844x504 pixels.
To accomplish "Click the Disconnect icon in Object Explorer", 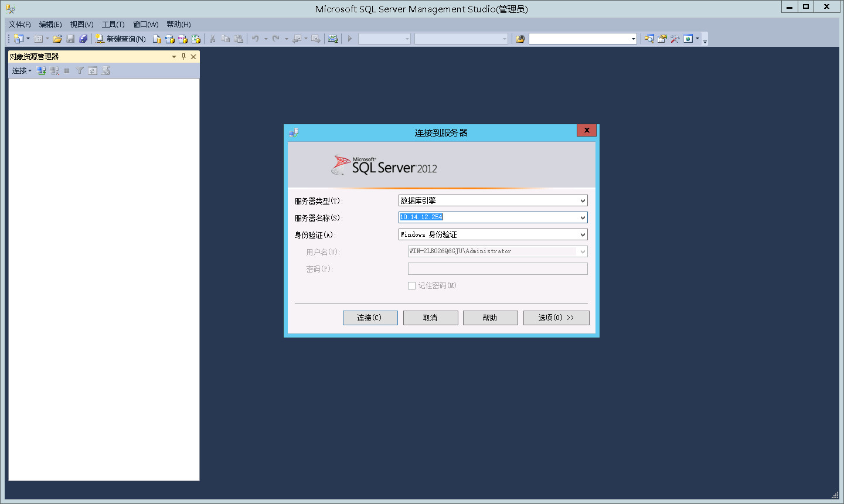I will pos(54,70).
